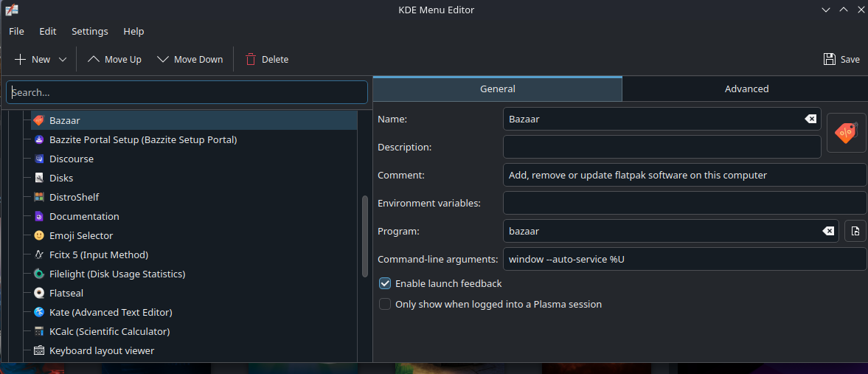Click the Emoji Selector smiley icon
This screenshot has height=374, width=868.
click(x=39, y=235)
